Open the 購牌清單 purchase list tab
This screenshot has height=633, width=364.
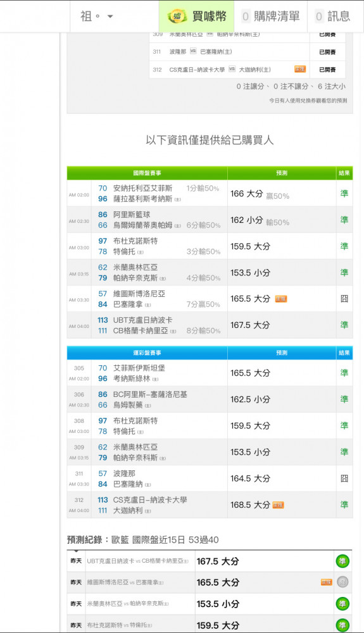point(271,16)
